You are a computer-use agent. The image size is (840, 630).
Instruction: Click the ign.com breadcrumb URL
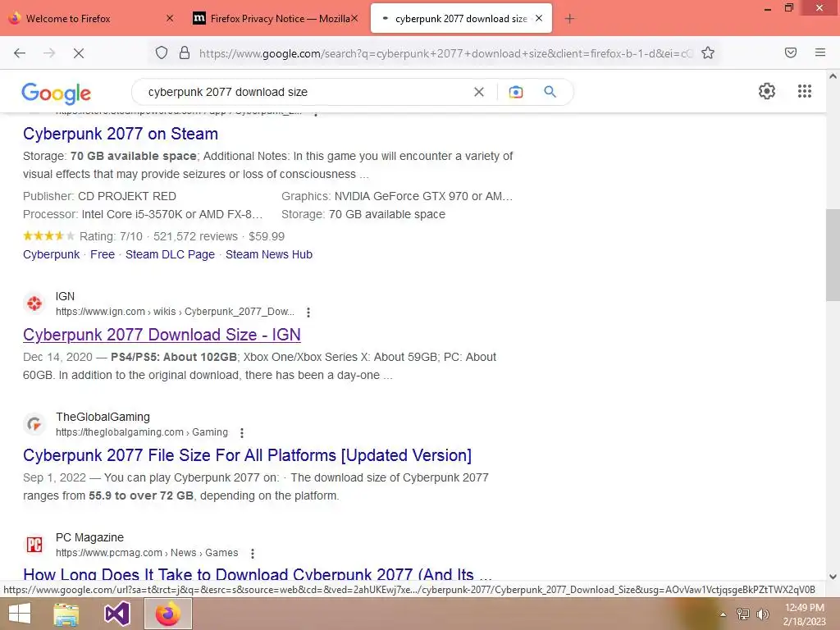pyautogui.click(x=176, y=312)
